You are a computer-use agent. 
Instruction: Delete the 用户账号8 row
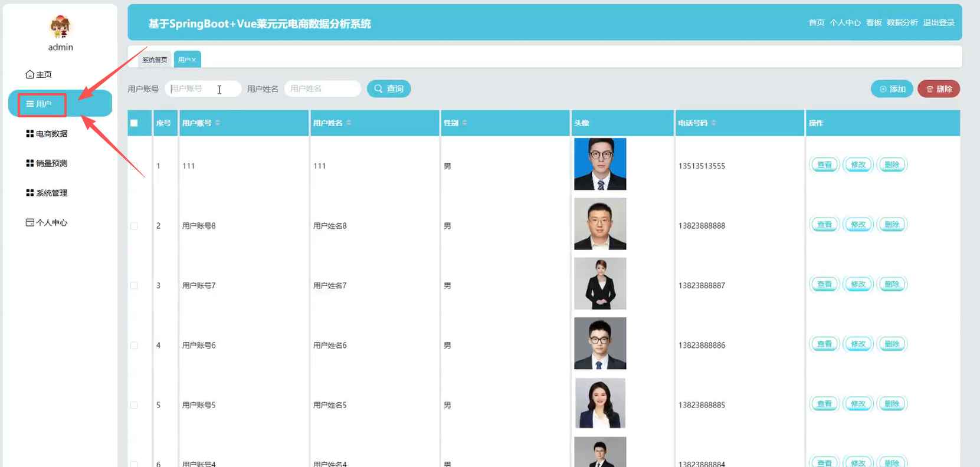pos(891,225)
